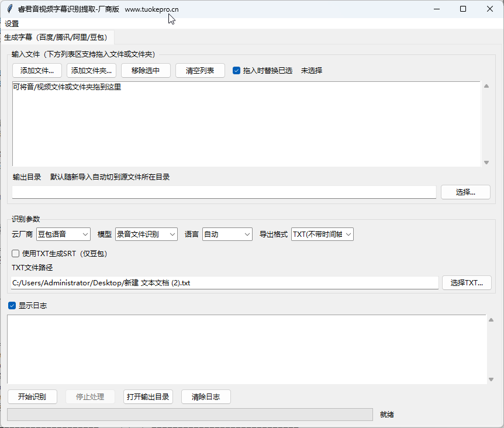The width and height of the screenshot is (504, 428).
Task: Click the feather app icon in title bar
Action: (10, 9)
